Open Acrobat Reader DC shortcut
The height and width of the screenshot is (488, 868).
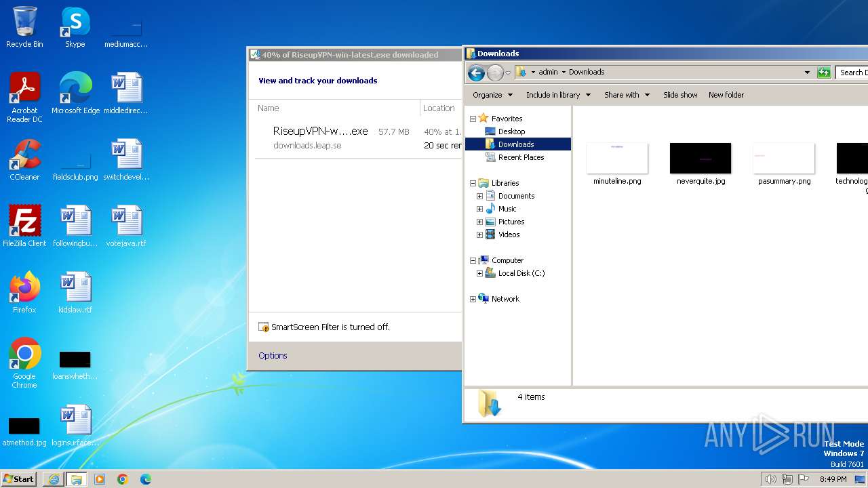(x=24, y=98)
